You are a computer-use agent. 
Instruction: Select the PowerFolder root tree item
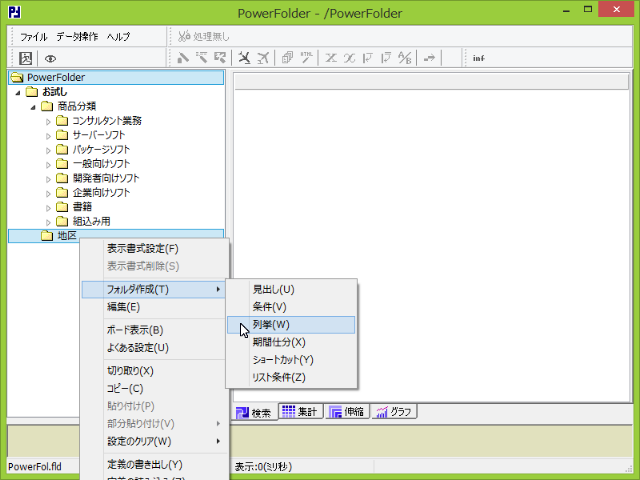tap(116, 77)
